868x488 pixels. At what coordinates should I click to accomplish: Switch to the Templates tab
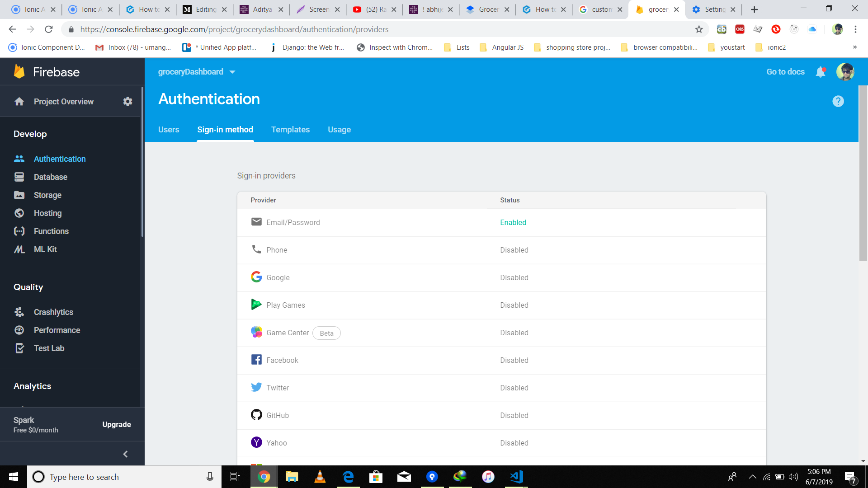[290, 130]
